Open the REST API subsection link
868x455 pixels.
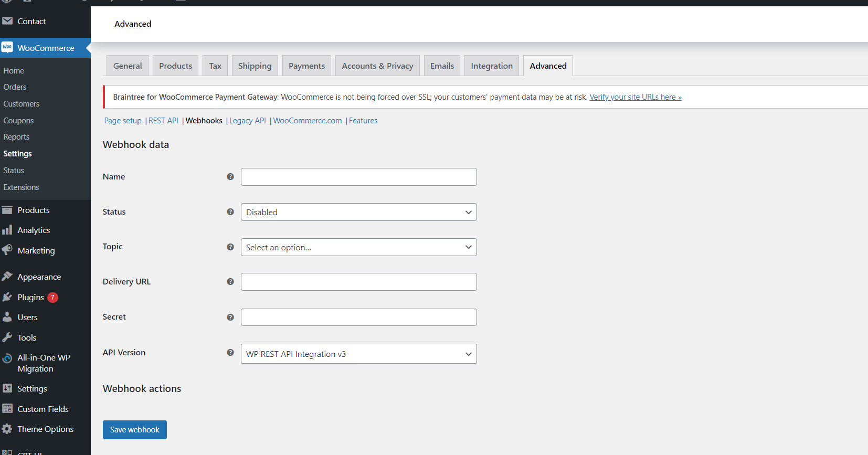pos(164,121)
